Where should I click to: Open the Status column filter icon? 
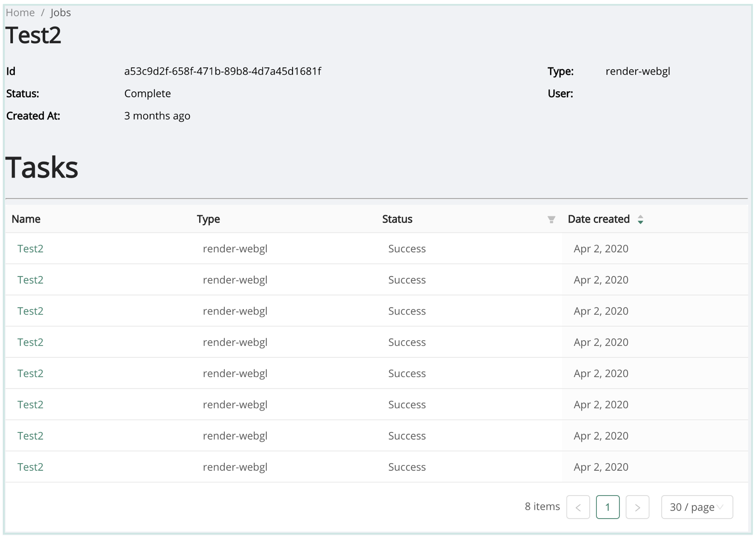pos(551,219)
